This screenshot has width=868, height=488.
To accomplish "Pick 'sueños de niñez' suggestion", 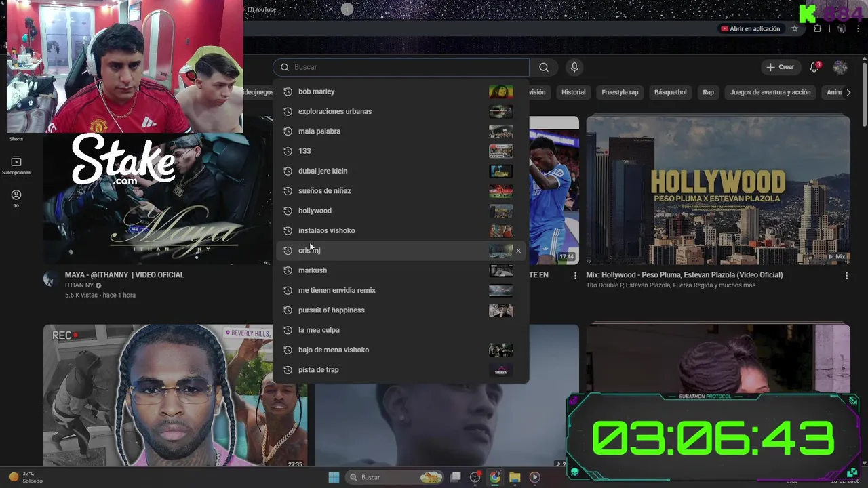I will (401, 190).
